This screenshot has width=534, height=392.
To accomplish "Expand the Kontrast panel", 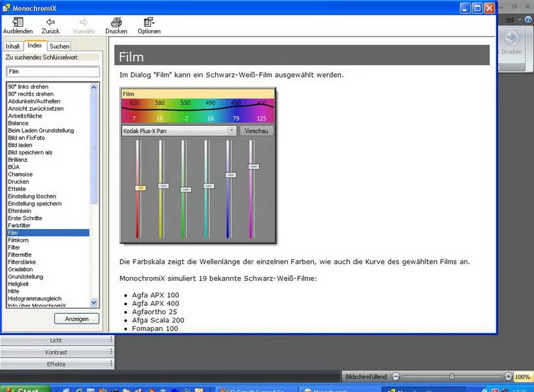I will point(56,352).
